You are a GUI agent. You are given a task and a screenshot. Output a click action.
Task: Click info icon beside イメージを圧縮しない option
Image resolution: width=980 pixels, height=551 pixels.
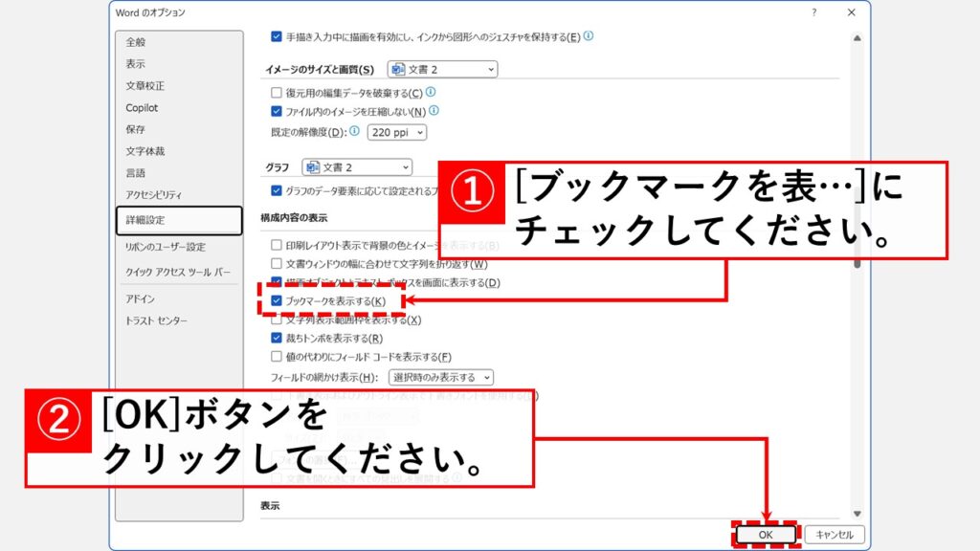tap(434, 111)
